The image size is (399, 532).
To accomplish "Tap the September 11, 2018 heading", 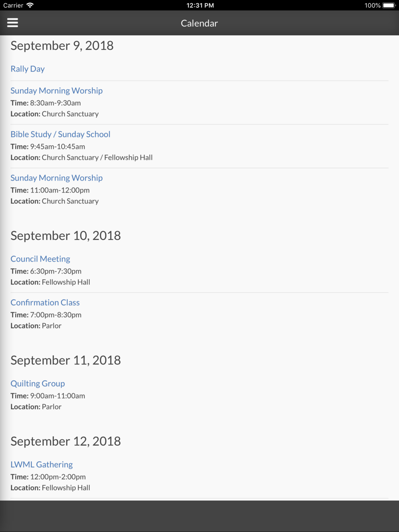I will 65,360.
